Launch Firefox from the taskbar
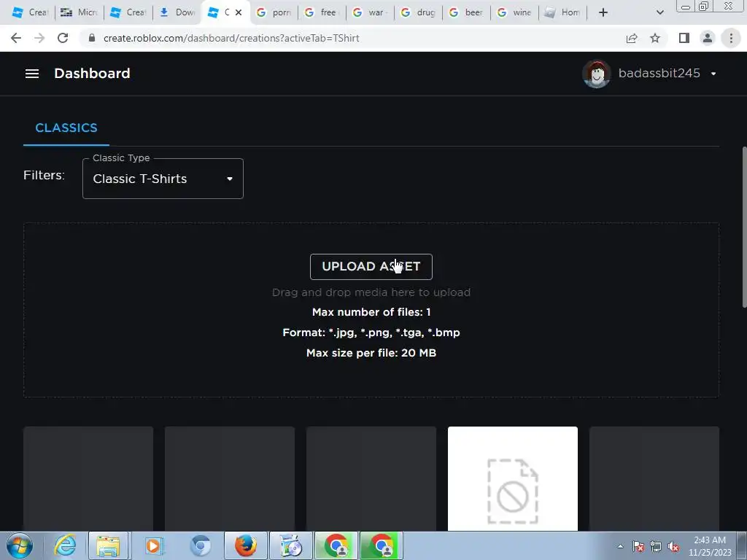 coord(245,545)
